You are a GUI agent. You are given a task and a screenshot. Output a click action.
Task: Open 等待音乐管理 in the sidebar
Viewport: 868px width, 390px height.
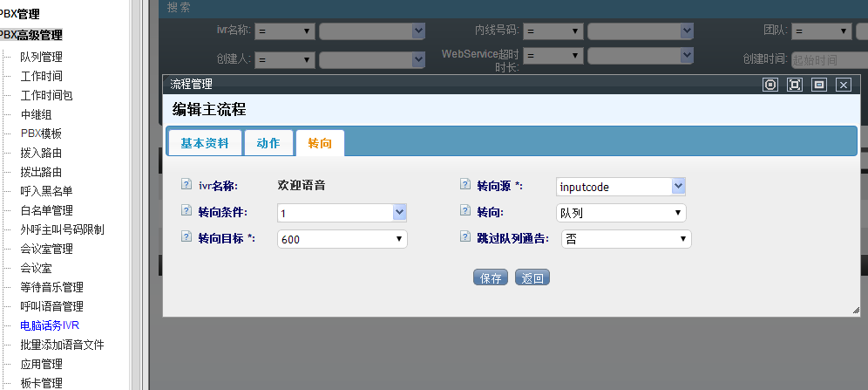click(51, 287)
